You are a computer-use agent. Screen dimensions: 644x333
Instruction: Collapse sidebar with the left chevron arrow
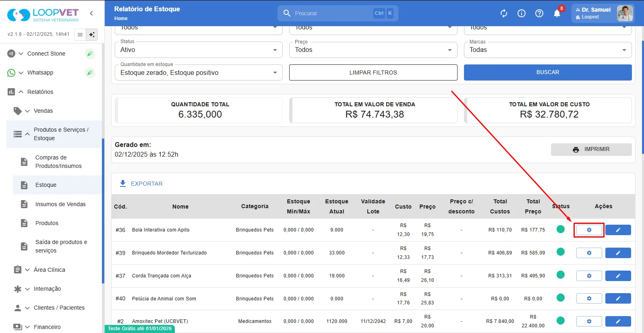91,13
